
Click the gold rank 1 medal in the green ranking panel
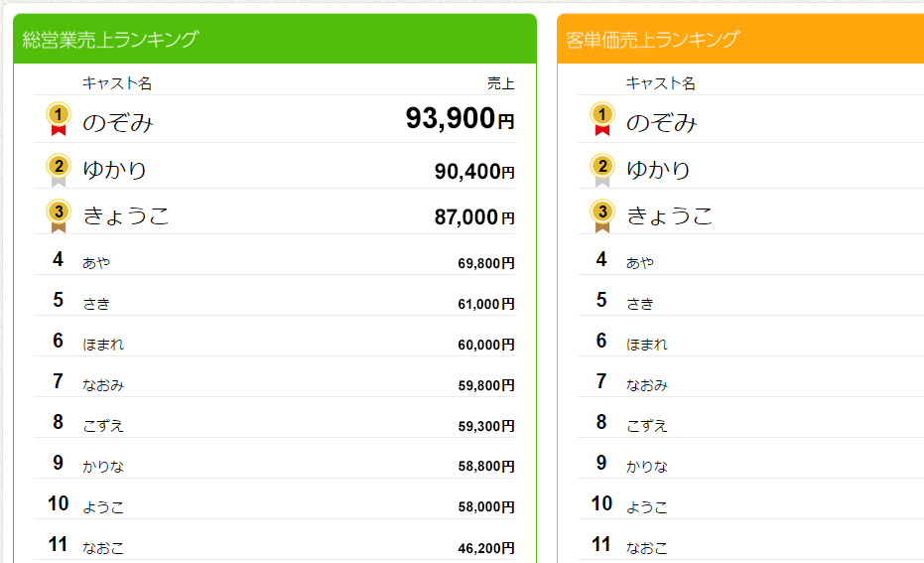click(59, 119)
